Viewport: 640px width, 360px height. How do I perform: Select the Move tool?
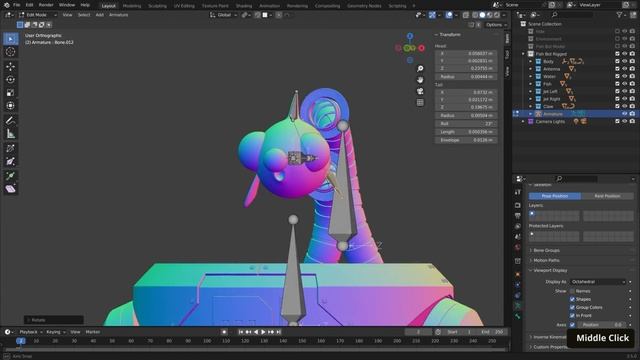(x=11, y=67)
